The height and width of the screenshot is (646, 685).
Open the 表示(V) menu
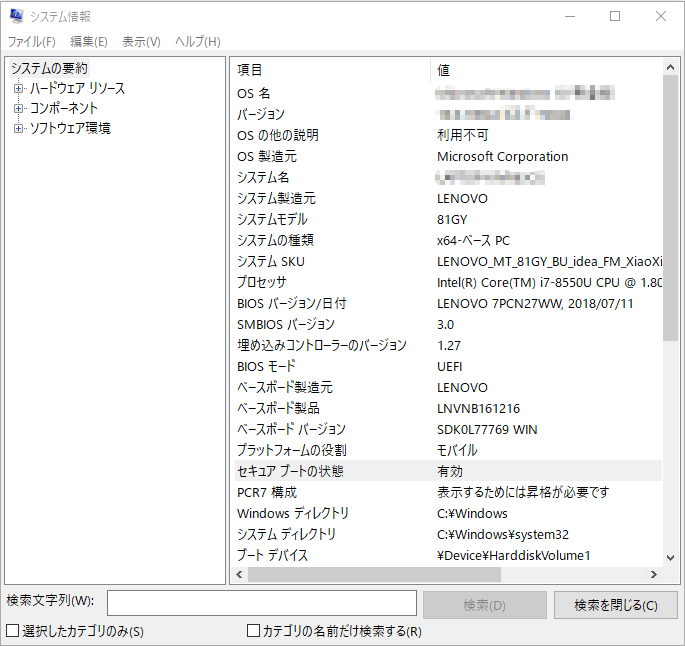[x=141, y=42]
